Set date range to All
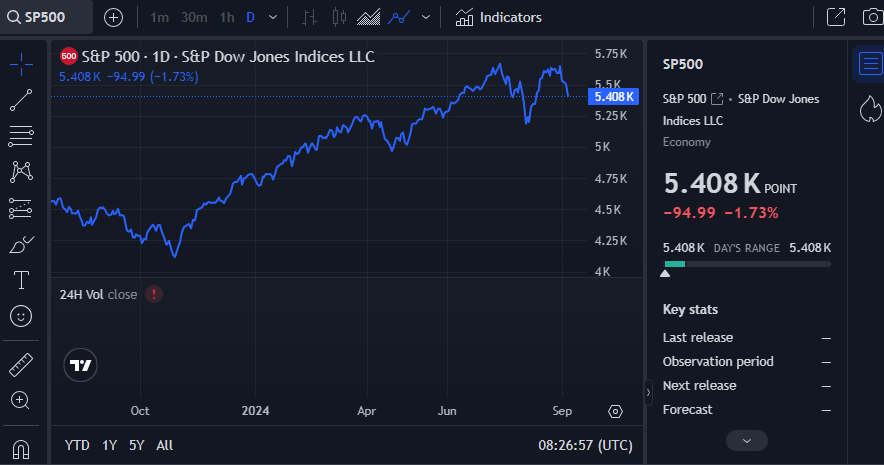884x465 pixels. (165, 445)
